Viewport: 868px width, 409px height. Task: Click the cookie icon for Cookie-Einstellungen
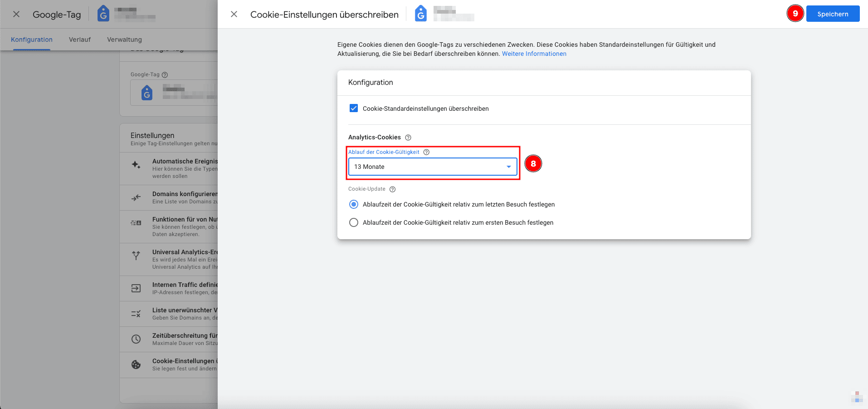click(136, 365)
